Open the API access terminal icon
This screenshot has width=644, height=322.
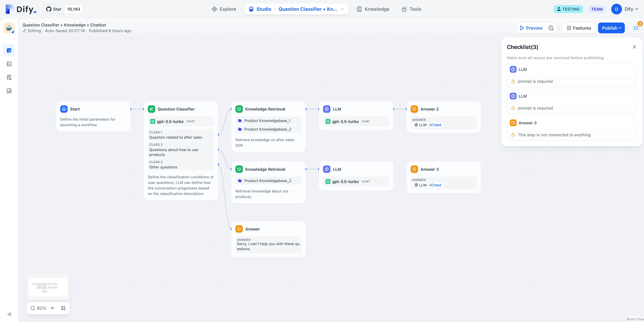(x=9, y=64)
